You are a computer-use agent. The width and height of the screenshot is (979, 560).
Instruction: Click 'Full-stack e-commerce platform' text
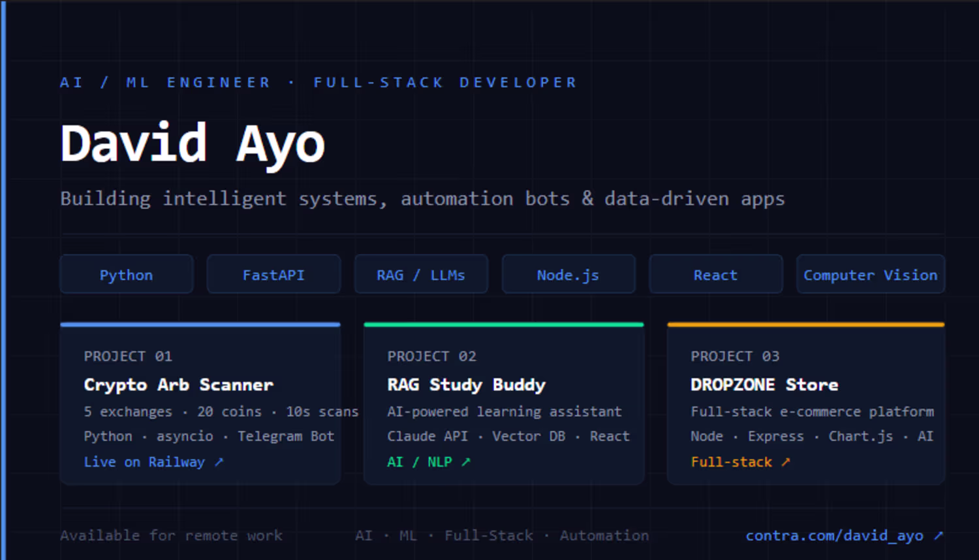coord(812,412)
